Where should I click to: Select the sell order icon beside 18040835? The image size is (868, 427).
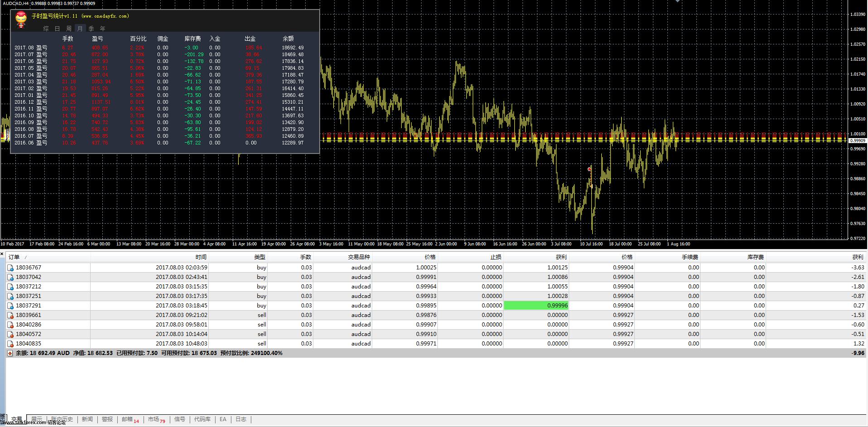(x=10, y=344)
